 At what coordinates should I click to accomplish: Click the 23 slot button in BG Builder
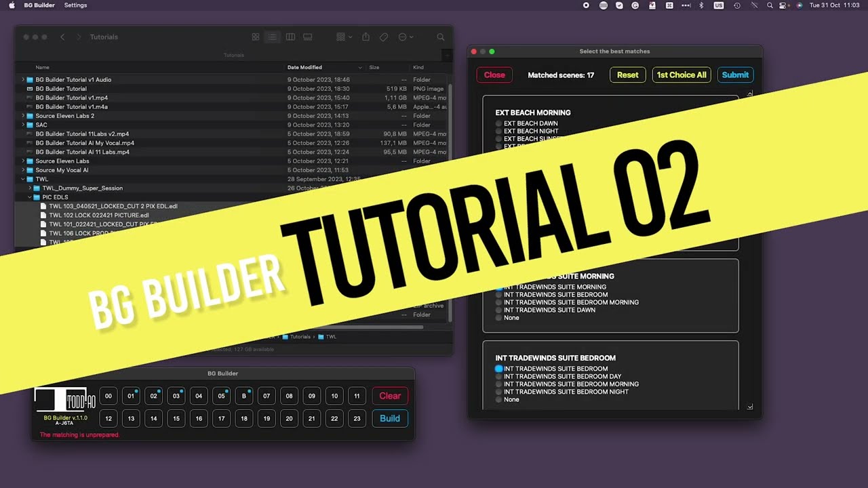(357, 418)
